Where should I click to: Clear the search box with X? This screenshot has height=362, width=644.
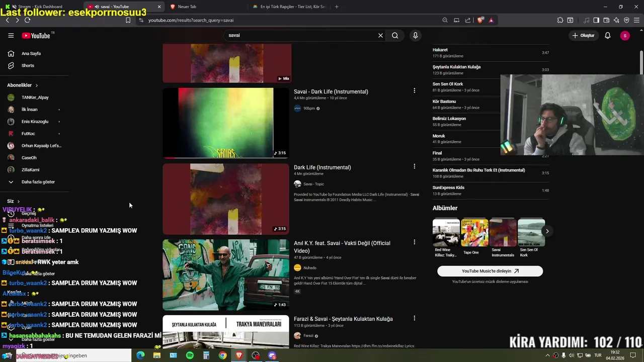point(380,36)
